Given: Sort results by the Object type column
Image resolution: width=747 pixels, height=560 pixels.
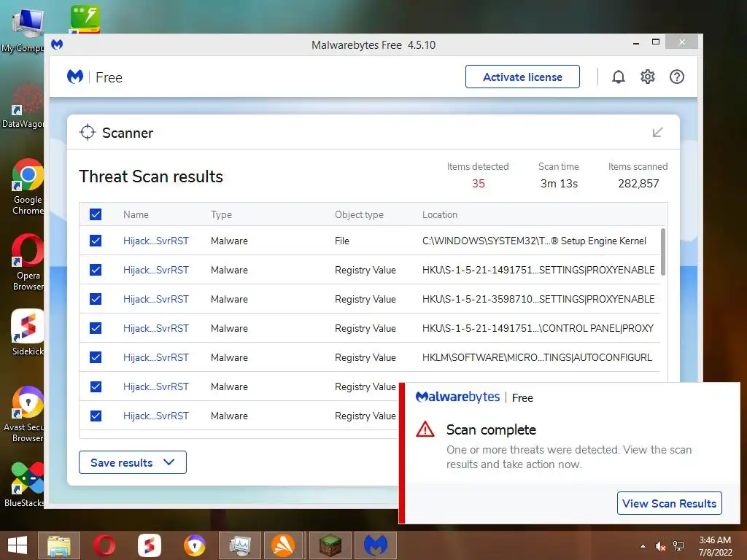Looking at the screenshot, I should 359,215.
